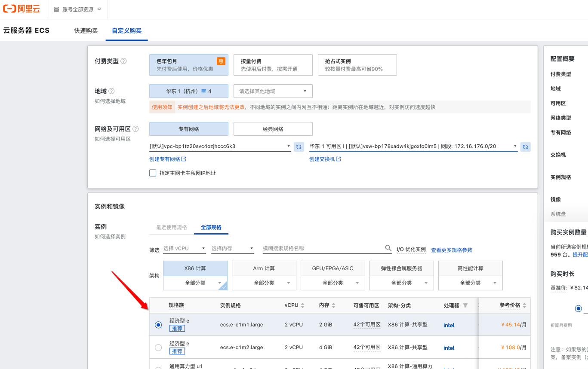Open 如何选择实例 help link
588x369 pixels.
click(x=110, y=237)
